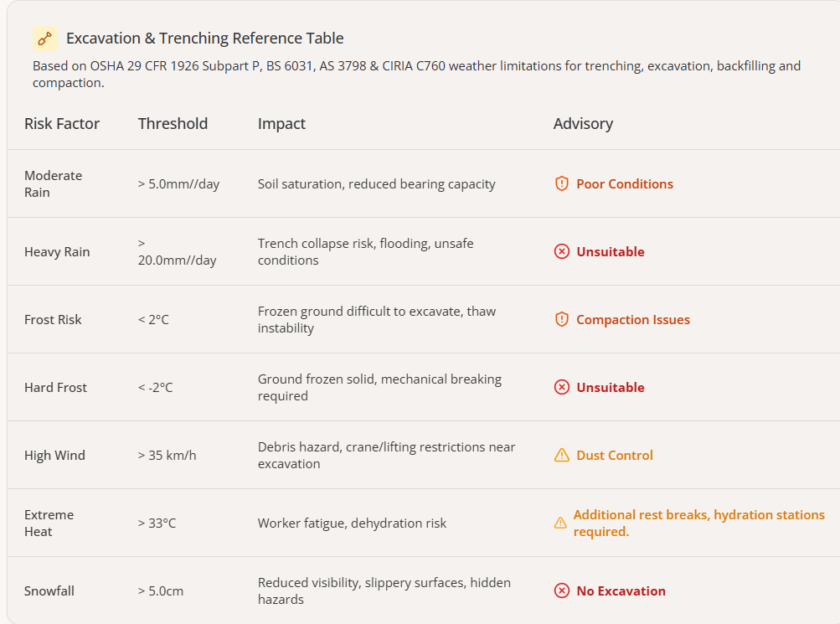Image resolution: width=840 pixels, height=624 pixels.
Task: Click the > 33°C threshold value
Action: pyautogui.click(x=157, y=523)
